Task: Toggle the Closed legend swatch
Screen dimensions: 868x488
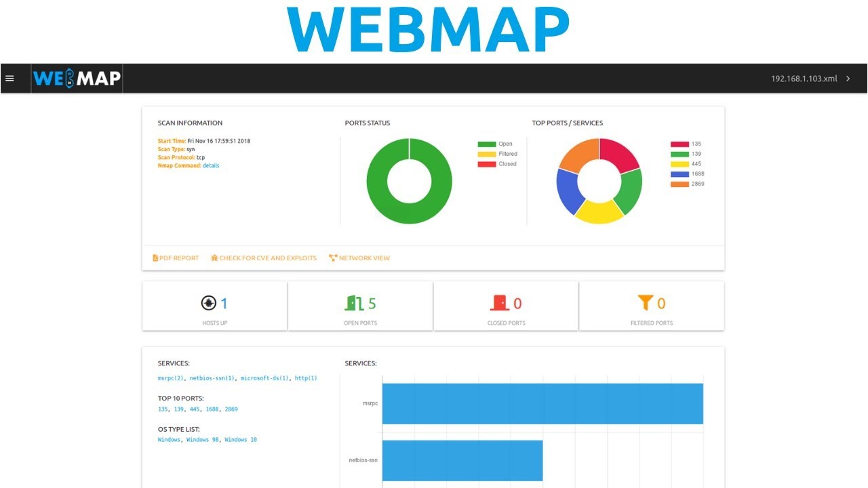Action: 487,164
